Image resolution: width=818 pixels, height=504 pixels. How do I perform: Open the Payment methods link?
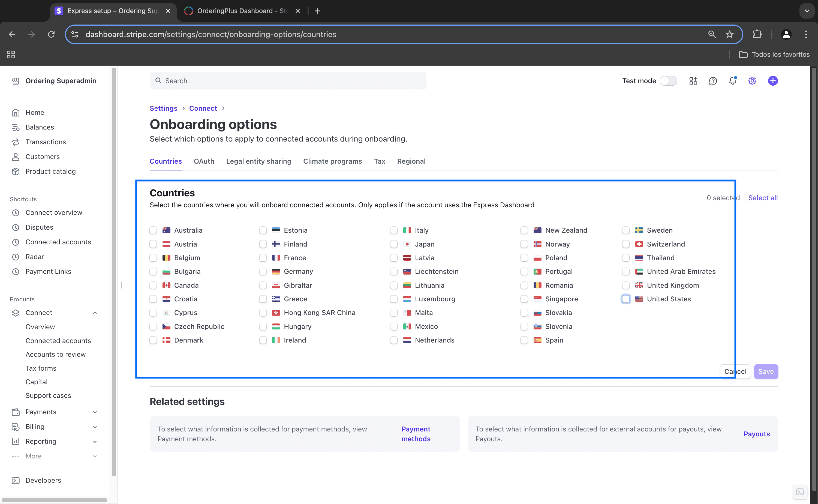click(416, 434)
